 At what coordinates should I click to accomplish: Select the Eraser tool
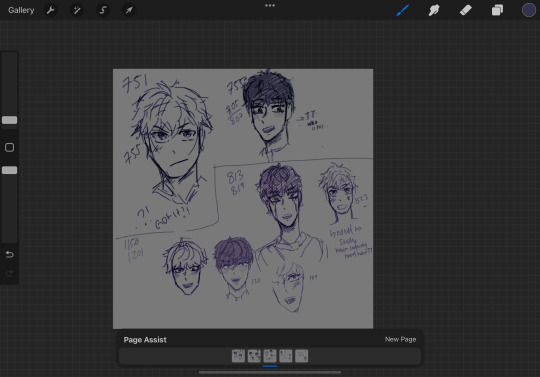point(466,10)
